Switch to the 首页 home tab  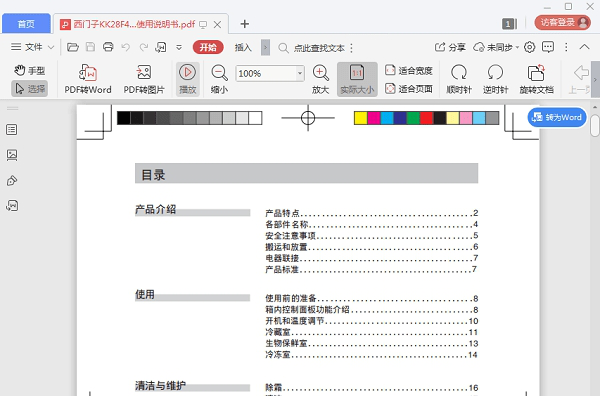25,22
